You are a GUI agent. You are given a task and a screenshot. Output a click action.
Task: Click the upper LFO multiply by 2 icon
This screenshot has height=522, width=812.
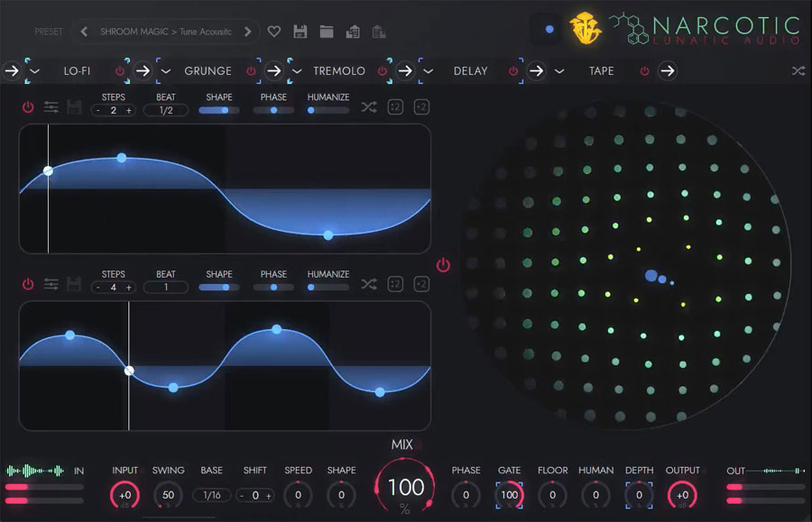click(x=421, y=107)
